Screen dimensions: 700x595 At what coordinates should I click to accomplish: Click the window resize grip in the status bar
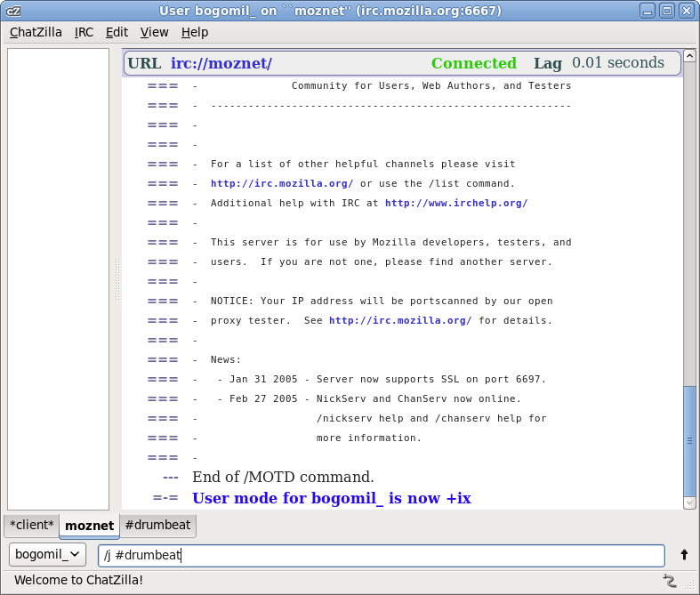[689, 583]
